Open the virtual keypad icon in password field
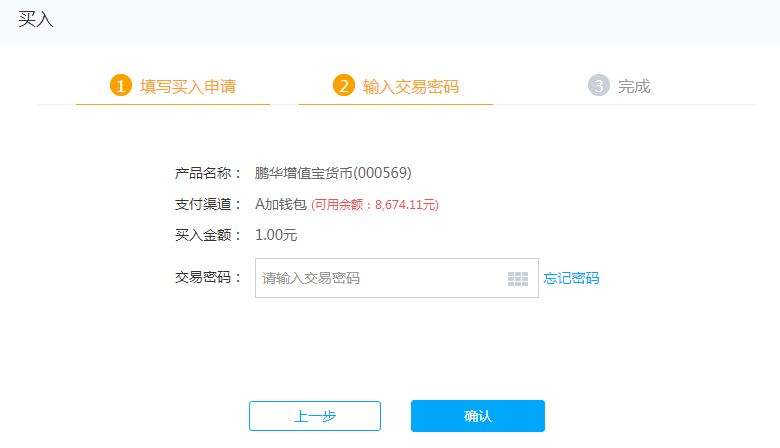Viewport: 780px width, 448px height. coord(518,279)
